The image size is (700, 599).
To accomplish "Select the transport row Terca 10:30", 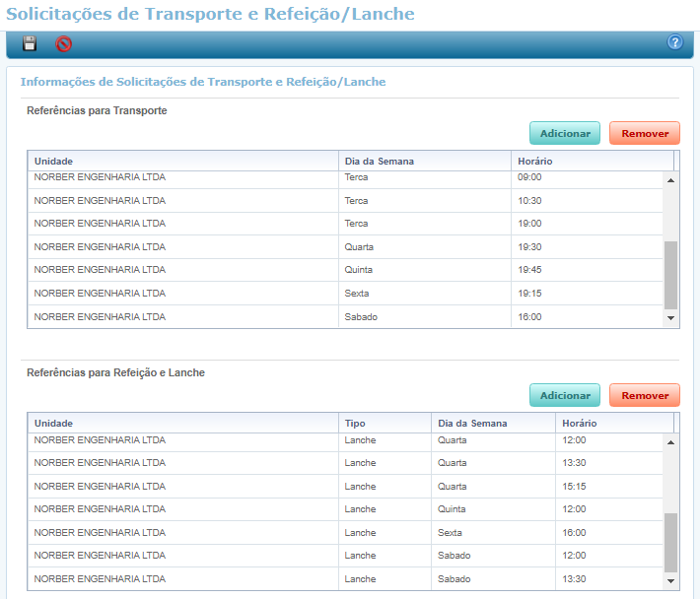I will (x=345, y=201).
